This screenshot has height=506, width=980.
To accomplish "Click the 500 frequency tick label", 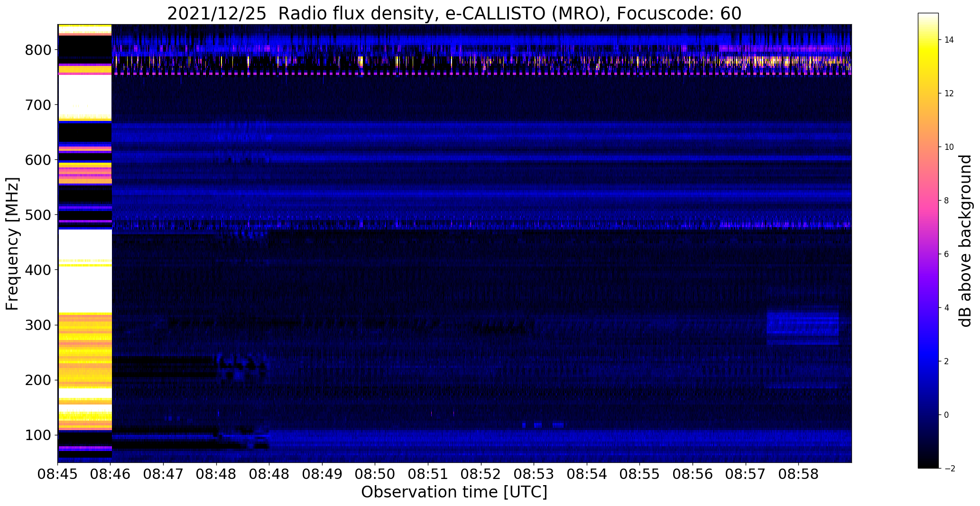I will tap(37, 215).
